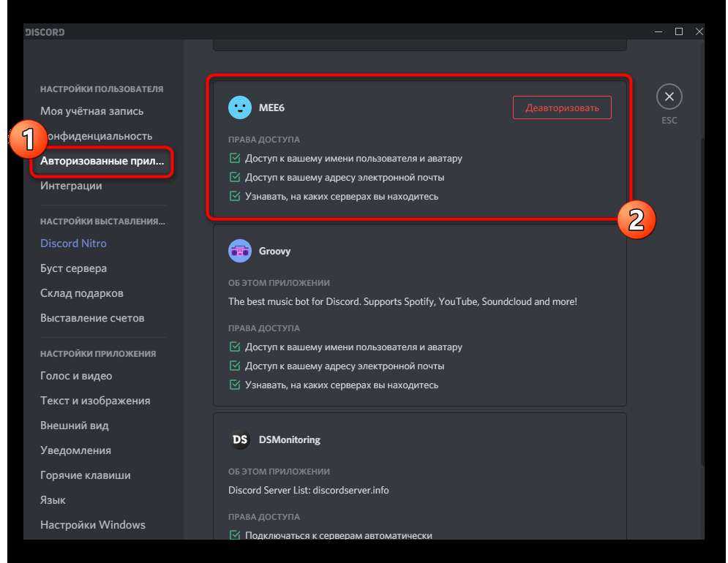
Task: Click the MEE6 bot avatar icon
Action: click(240, 107)
